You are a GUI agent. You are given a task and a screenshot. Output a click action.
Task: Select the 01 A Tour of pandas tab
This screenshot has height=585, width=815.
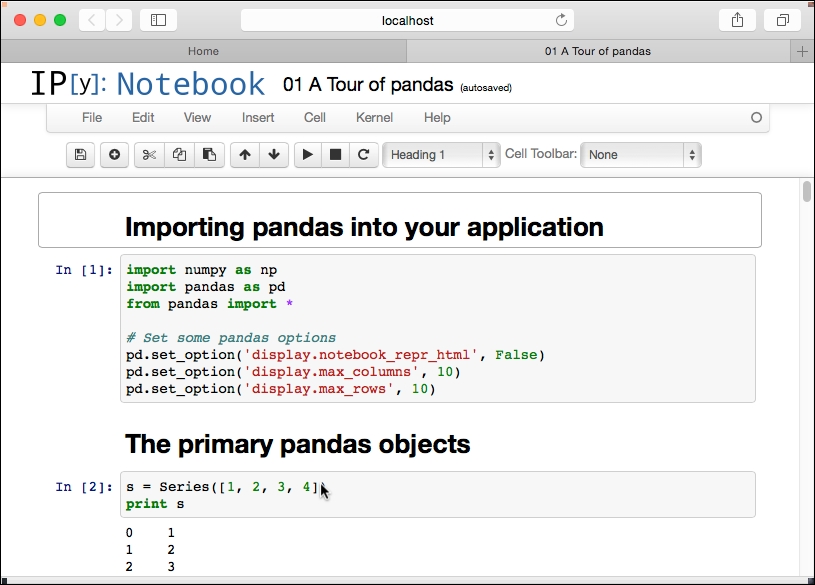[598, 51]
